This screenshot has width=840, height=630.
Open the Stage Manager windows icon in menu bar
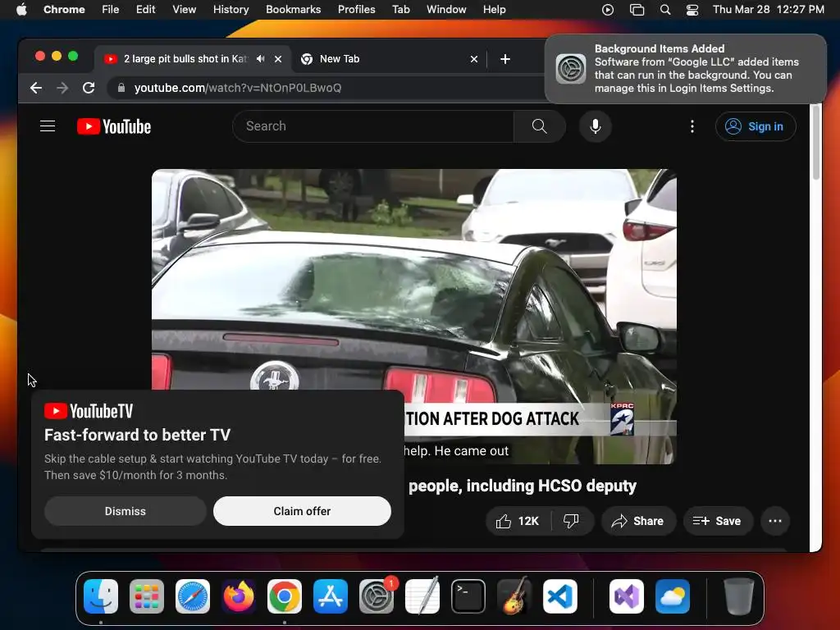(637, 10)
